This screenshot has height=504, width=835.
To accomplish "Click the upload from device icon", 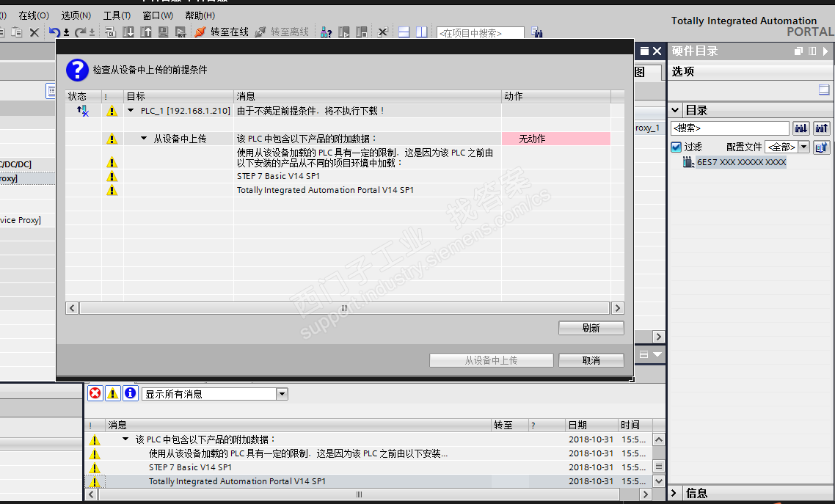I will pos(146,32).
